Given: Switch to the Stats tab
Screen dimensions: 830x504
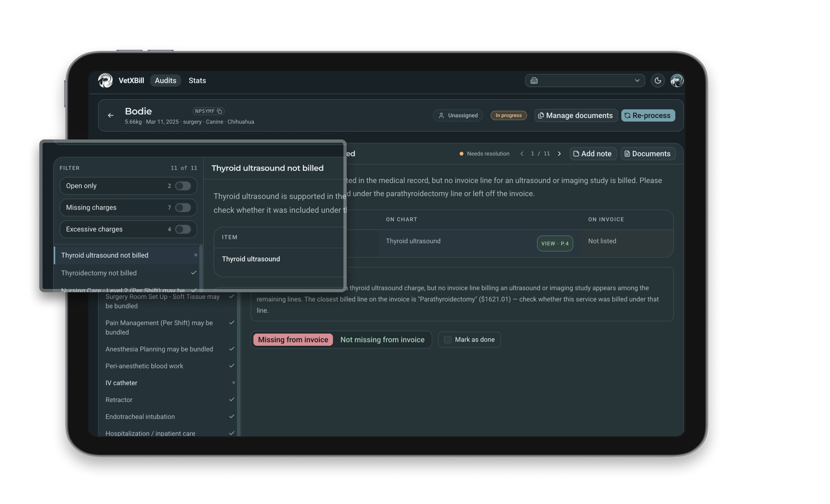Looking at the screenshot, I should click(197, 80).
